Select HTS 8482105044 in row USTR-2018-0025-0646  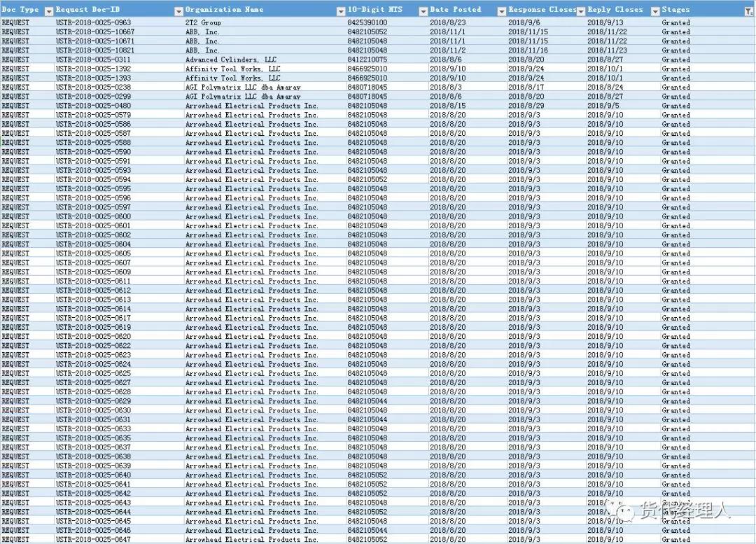(x=386, y=531)
